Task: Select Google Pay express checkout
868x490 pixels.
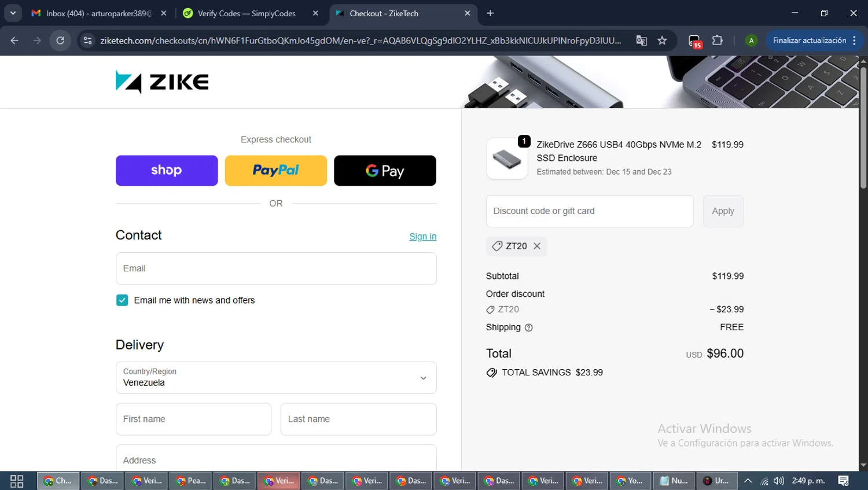Action: pos(385,171)
